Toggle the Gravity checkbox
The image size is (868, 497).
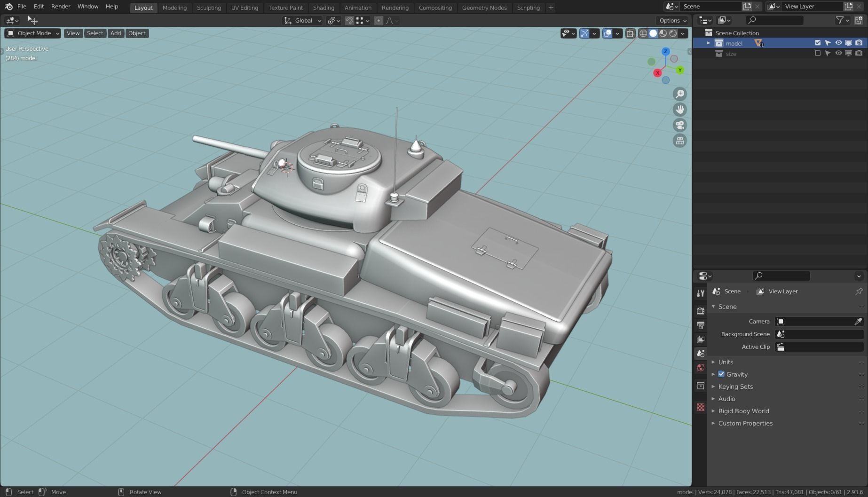721,374
